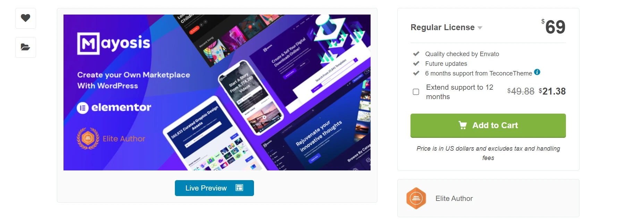Click the green Add to Cart button
The width and height of the screenshot is (644, 221).
pos(488,125)
